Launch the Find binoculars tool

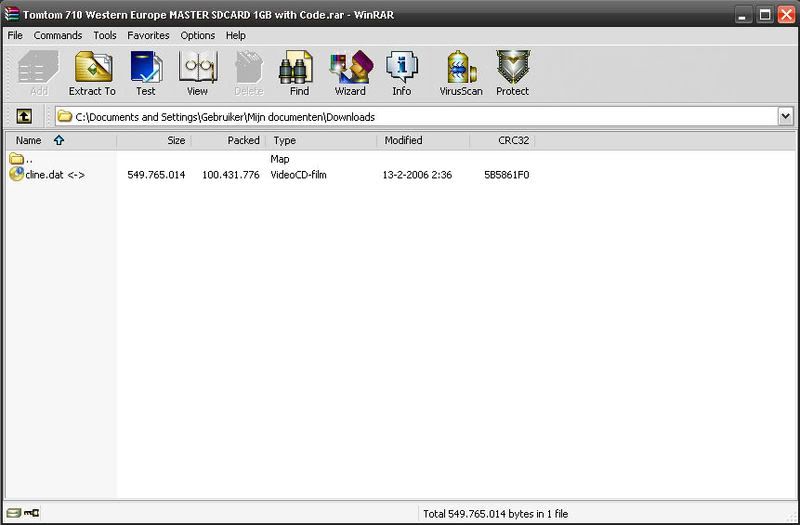[x=299, y=72]
